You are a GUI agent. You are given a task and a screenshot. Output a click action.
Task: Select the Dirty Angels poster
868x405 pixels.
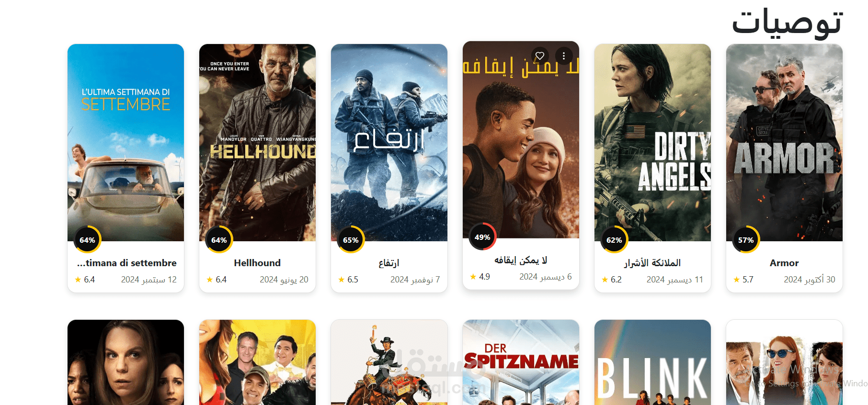[652, 143]
